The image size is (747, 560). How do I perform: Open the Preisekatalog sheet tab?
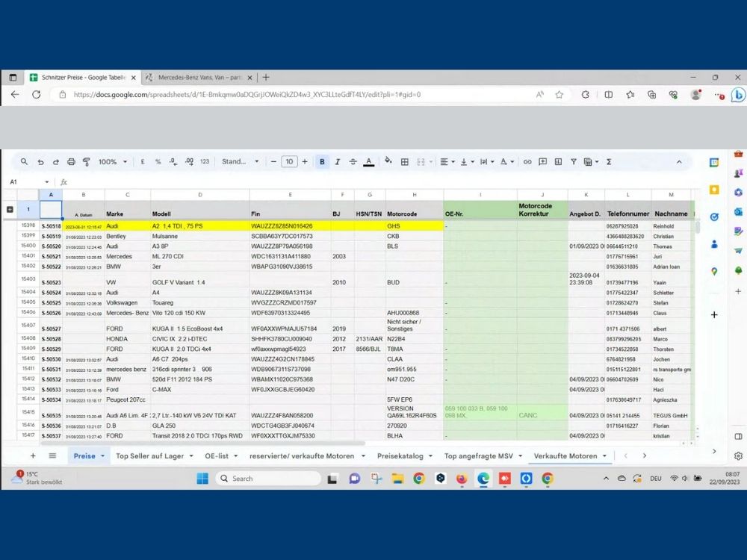click(400, 455)
